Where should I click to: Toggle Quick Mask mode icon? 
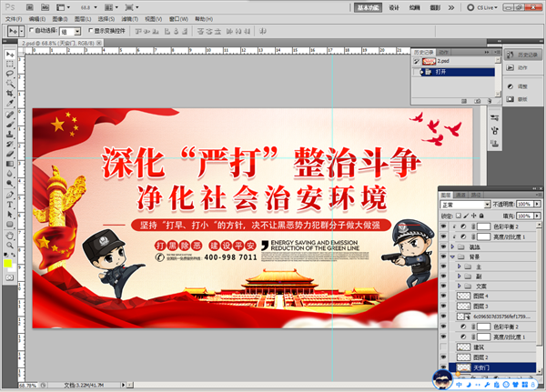(9, 277)
